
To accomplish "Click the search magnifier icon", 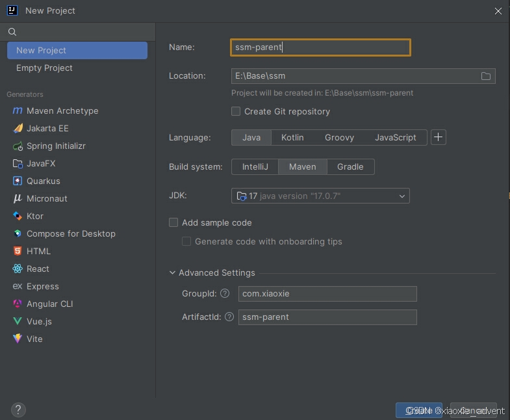I will pyautogui.click(x=12, y=32).
